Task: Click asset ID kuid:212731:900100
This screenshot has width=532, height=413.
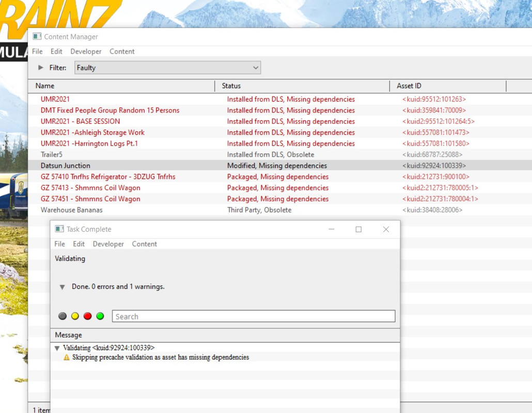Action: tap(435, 177)
